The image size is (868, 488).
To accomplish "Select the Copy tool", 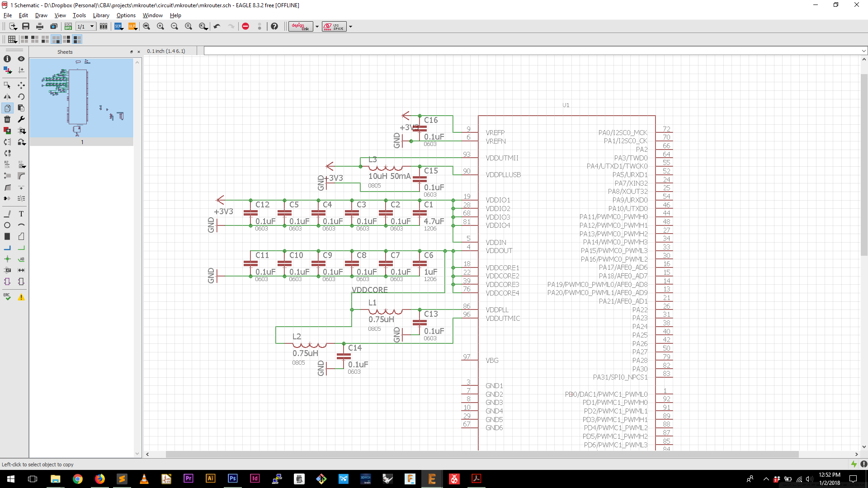I will click(x=7, y=108).
